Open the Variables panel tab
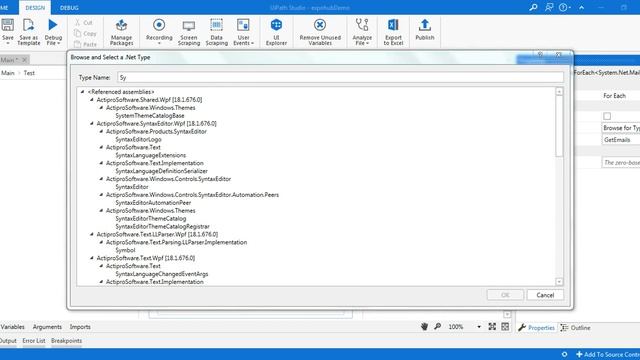Viewport: 640px width, 360px height. pyautogui.click(x=13, y=327)
